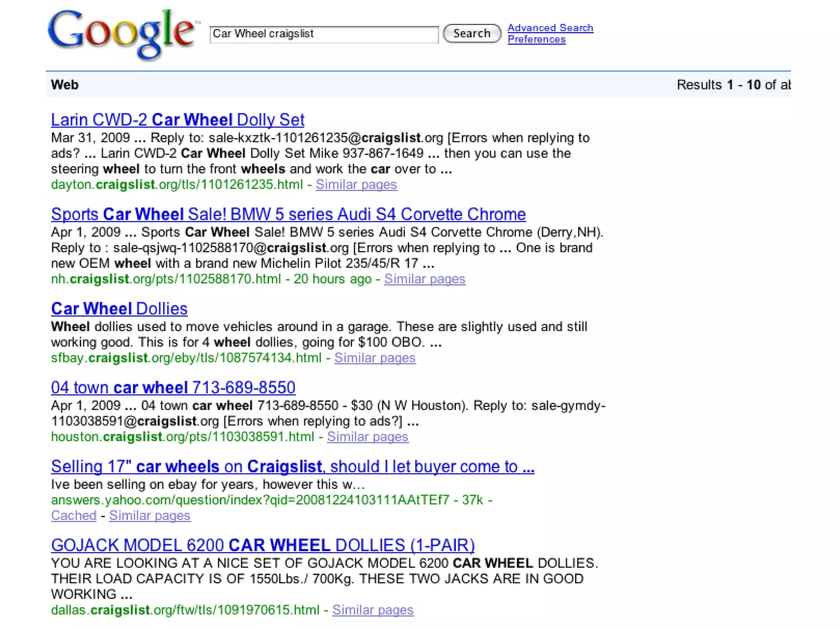Select the Web tab label
Viewport: 840px width, 630px height.
(x=64, y=85)
